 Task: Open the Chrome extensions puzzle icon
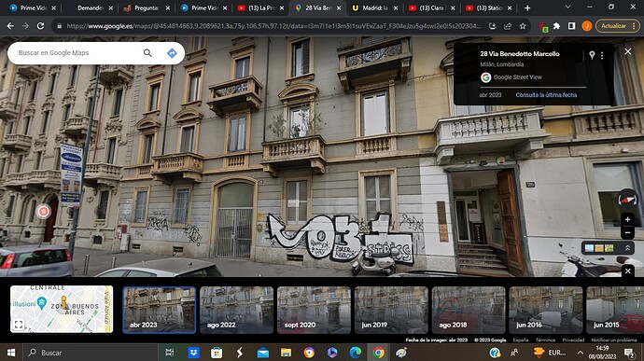tap(556, 26)
